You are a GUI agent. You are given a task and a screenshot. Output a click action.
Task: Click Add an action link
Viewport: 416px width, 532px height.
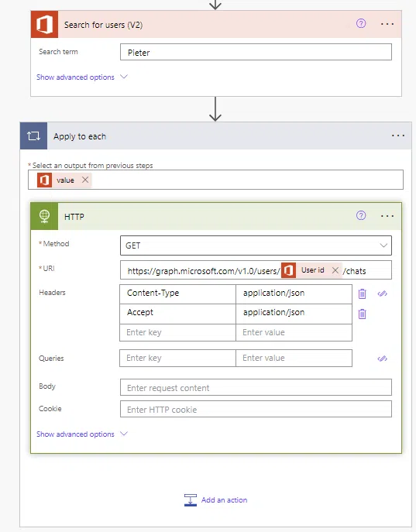click(216, 500)
